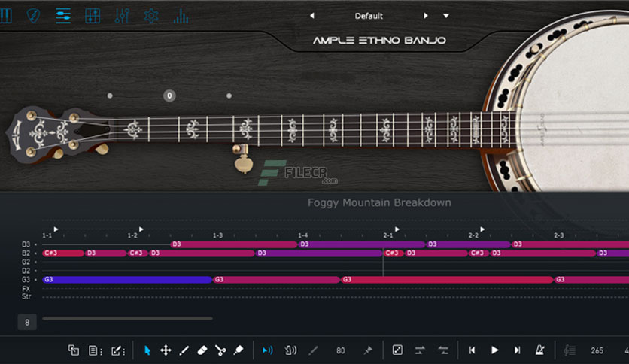The width and height of the screenshot is (629, 364).
Task: Select the arrow pointer tool
Action: [147, 350]
